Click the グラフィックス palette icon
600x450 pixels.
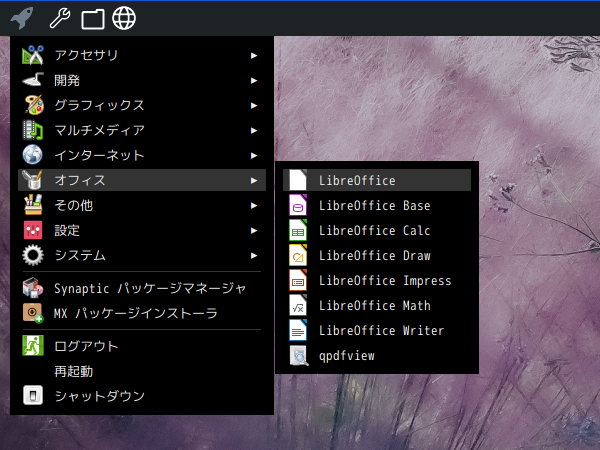coord(33,105)
